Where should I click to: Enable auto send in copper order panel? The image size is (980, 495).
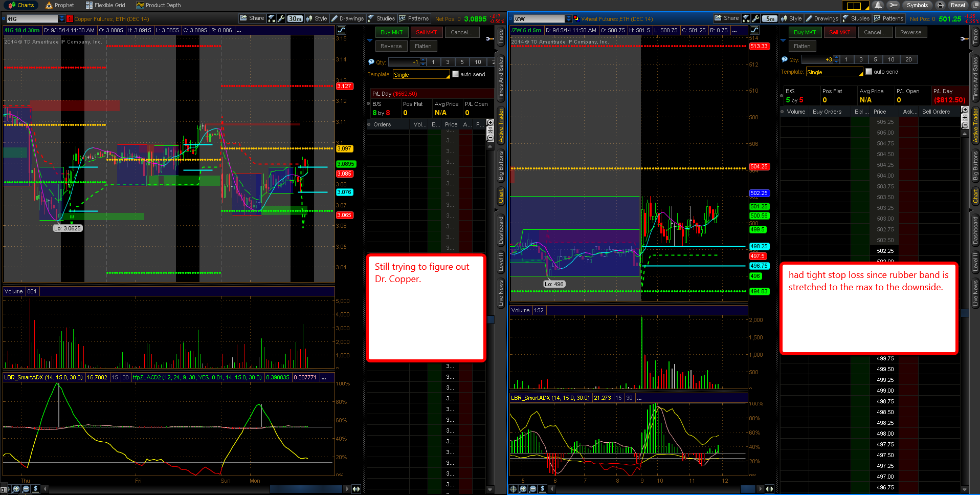[x=456, y=74]
